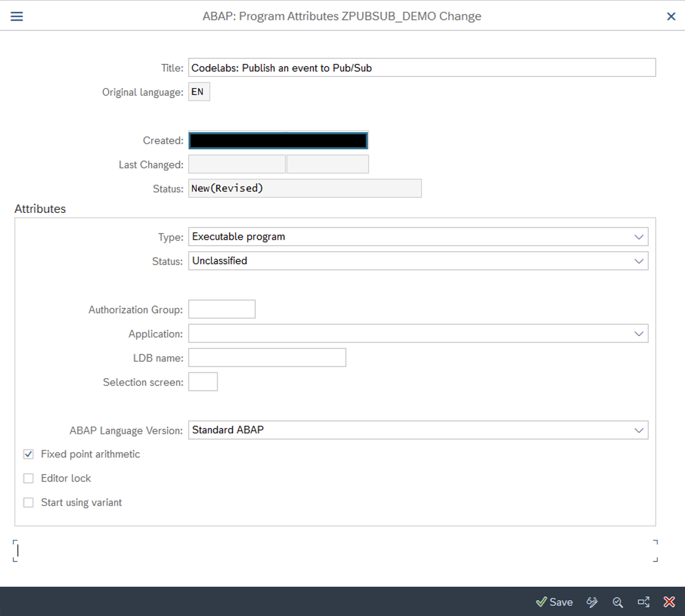Screen dimensions: 685x616
Task: Click into the Title text field
Action: pyautogui.click(x=421, y=68)
